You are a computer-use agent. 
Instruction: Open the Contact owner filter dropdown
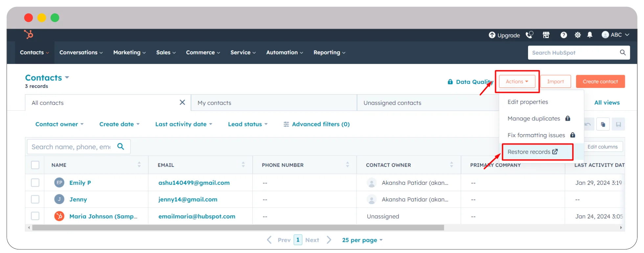pyautogui.click(x=59, y=124)
